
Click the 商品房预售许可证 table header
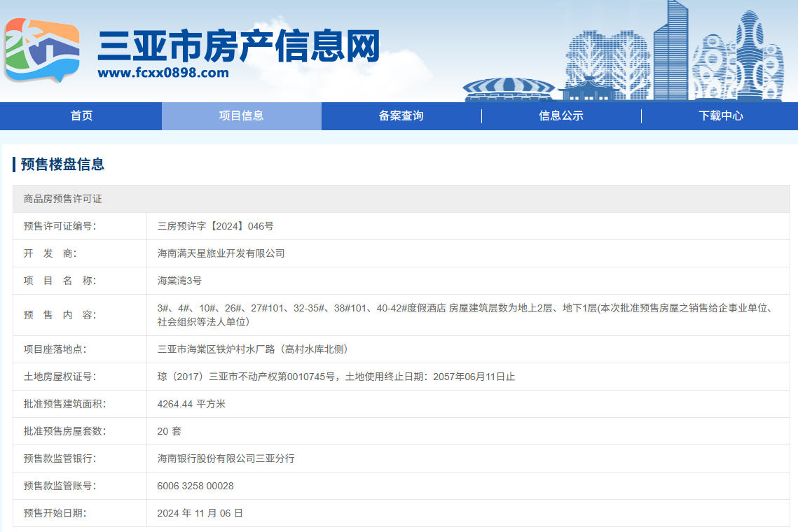[x=63, y=199]
